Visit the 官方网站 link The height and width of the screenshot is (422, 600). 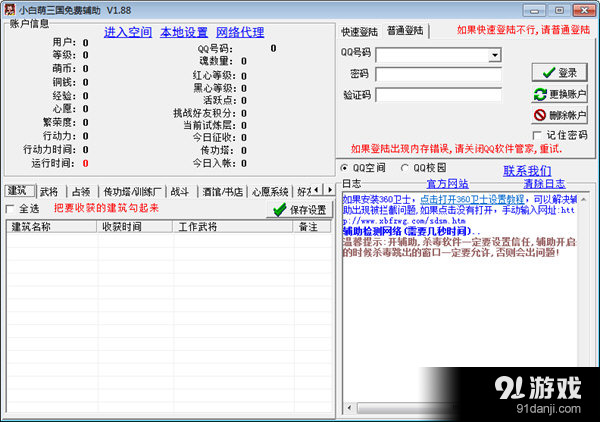[x=447, y=184]
